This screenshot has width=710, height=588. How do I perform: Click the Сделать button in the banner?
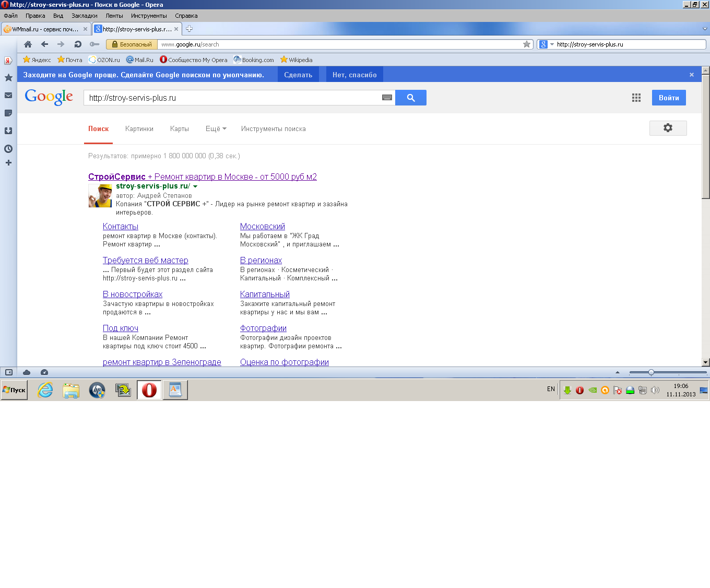pos(298,75)
